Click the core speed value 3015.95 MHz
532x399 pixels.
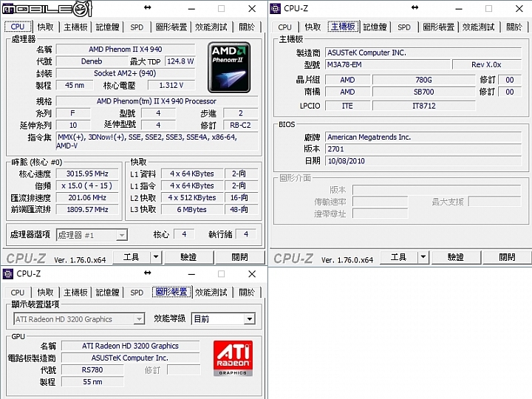(x=87, y=174)
